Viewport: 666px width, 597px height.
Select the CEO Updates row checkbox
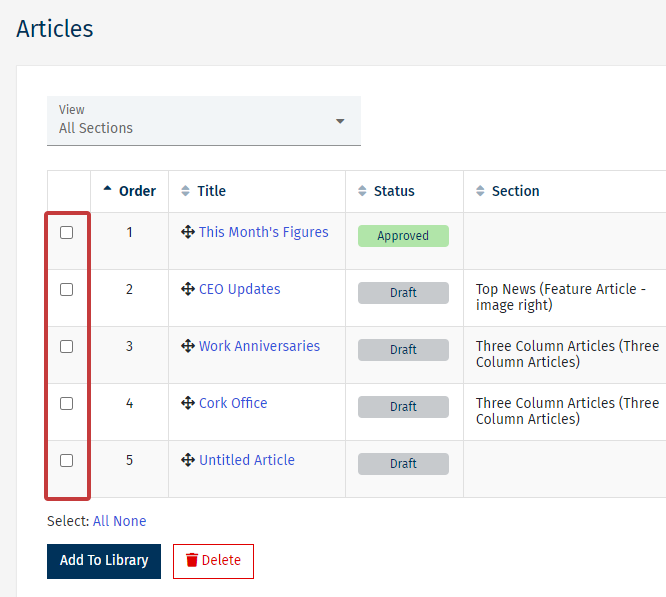click(67, 289)
